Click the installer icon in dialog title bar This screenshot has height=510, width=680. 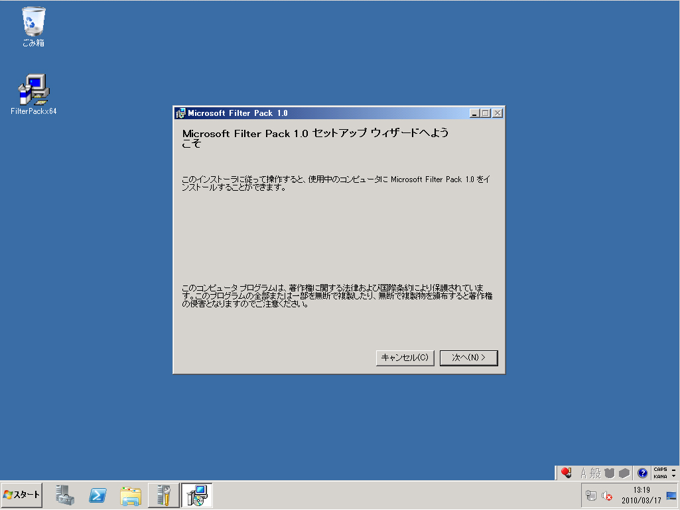[180, 114]
